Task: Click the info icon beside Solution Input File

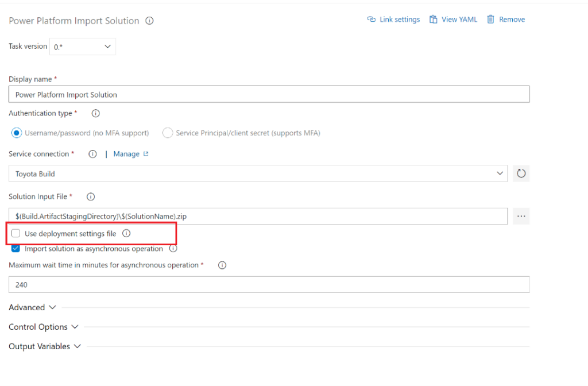Action: tap(90, 196)
